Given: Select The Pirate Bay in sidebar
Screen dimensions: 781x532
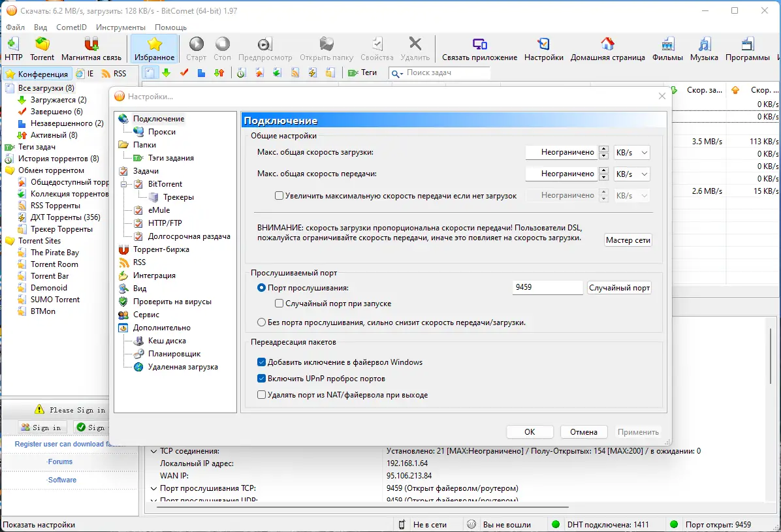Looking at the screenshot, I should pyautogui.click(x=55, y=253).
